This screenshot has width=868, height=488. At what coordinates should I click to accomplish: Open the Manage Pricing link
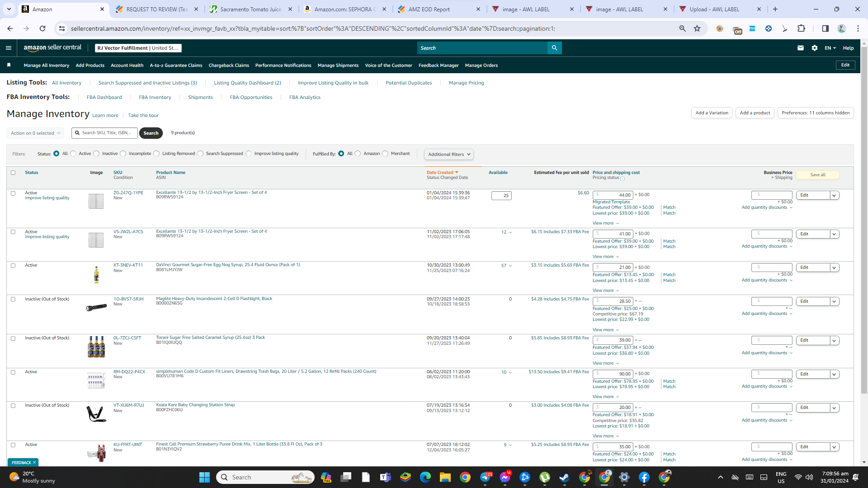(x=466, y=83)
